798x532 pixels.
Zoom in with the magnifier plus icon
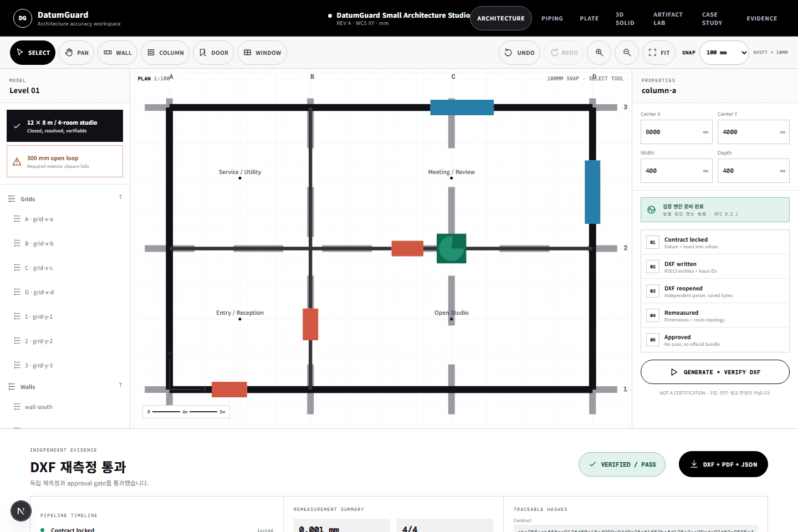pos(599,53)
